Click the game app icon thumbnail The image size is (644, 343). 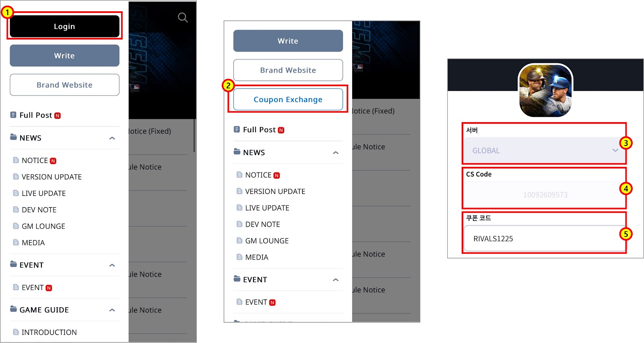click(545, 91)
